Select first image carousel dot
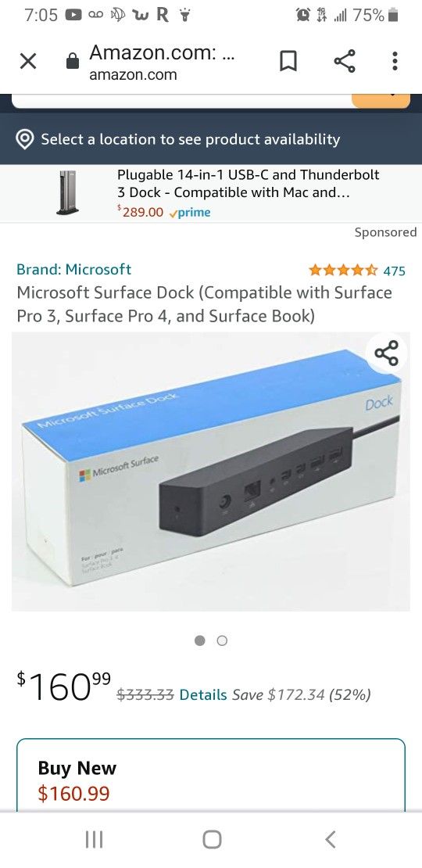Viewport: 422px width, 868px height. click(200, 640)
